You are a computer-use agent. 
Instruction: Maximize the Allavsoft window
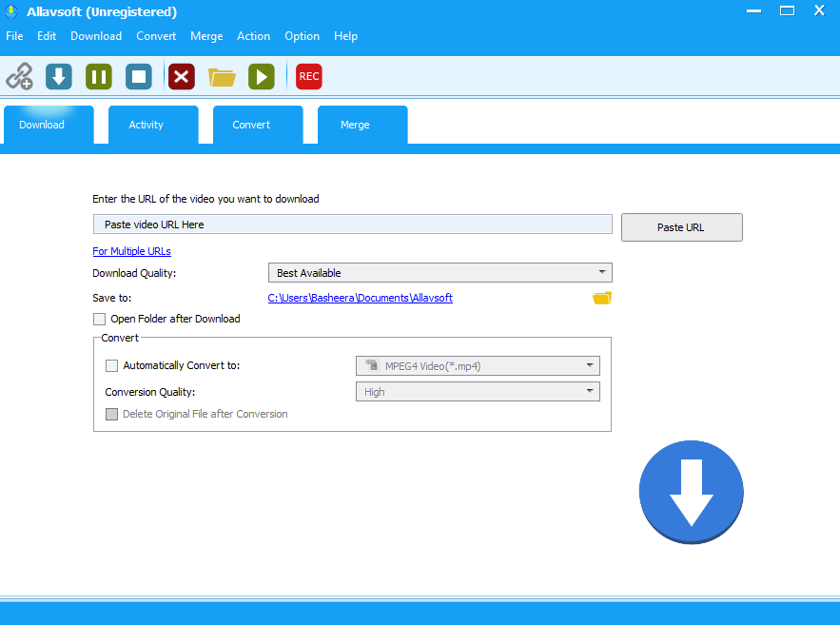coord(787,11)
